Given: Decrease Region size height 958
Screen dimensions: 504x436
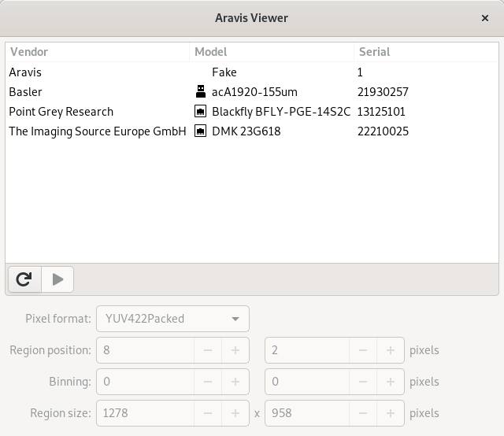Looking at the screenshot, I should pyautogui.click(x=363, y=413).
